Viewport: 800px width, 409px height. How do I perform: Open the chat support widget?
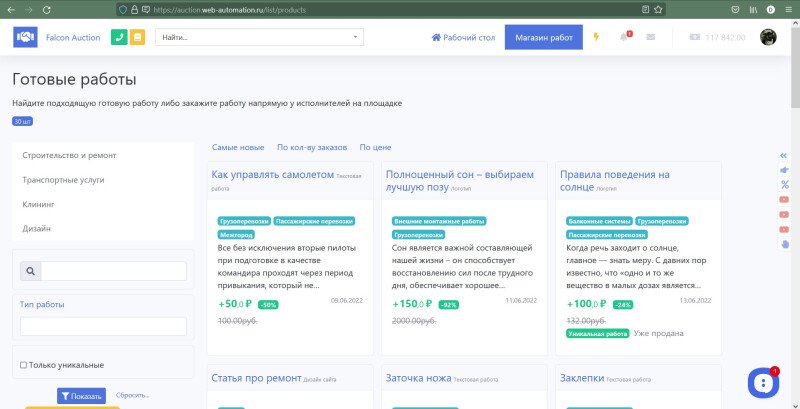click(x=763, y=382)
